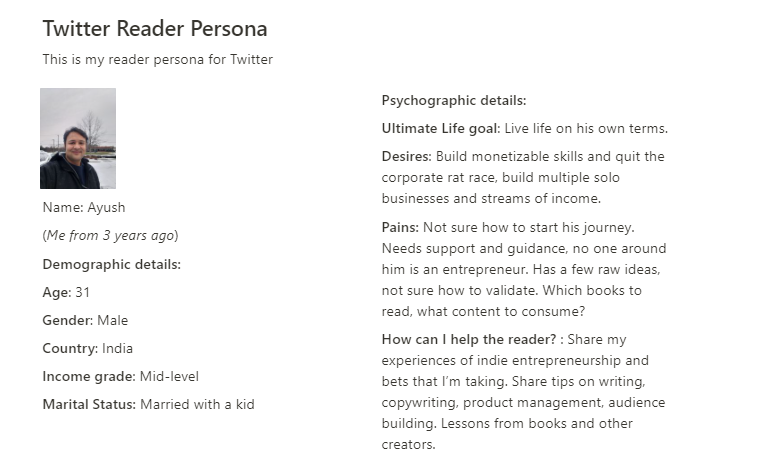
Task: Click the Age: 31 line
Action: coord(66,292)
